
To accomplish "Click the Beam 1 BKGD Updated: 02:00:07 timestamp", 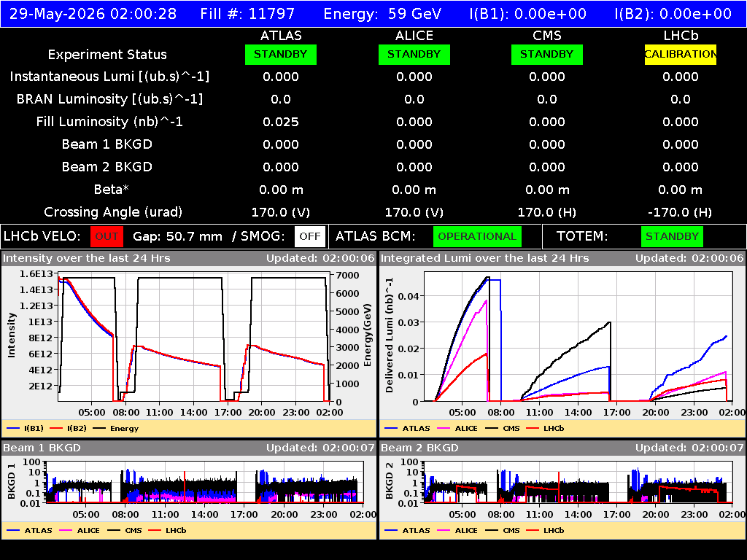I will click(320, 448).
